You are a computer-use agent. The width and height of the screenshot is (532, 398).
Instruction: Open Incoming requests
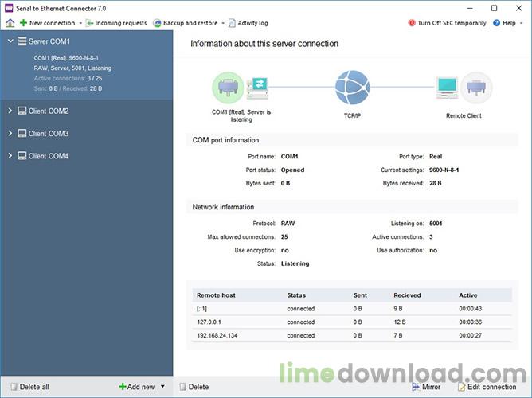[116, 23]
